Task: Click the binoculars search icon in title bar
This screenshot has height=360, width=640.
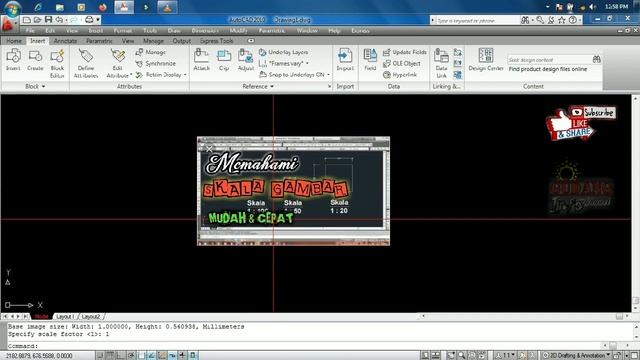Action: coord(525,20)
